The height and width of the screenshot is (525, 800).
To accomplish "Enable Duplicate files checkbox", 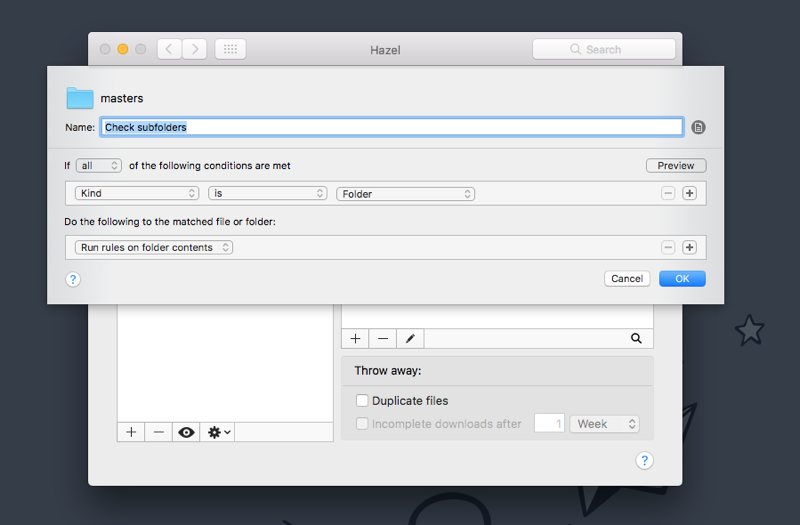I will [x=362, y=401].
